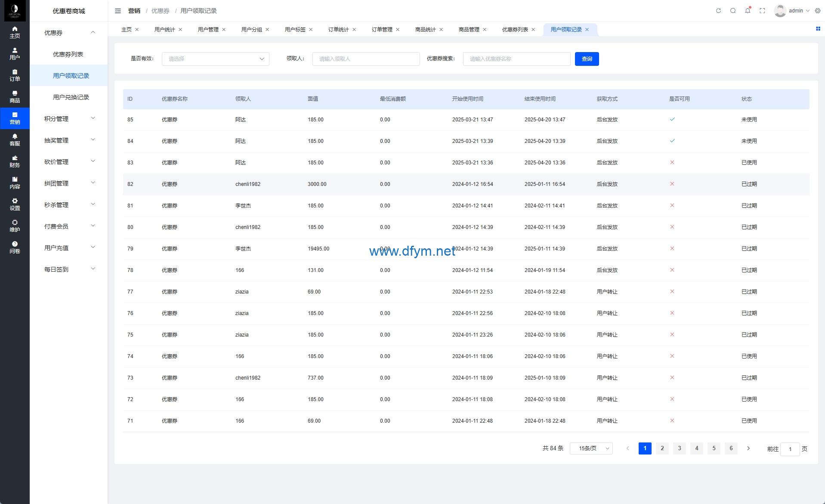Open the 内容 content sidebar icon

tap(15, 183)
